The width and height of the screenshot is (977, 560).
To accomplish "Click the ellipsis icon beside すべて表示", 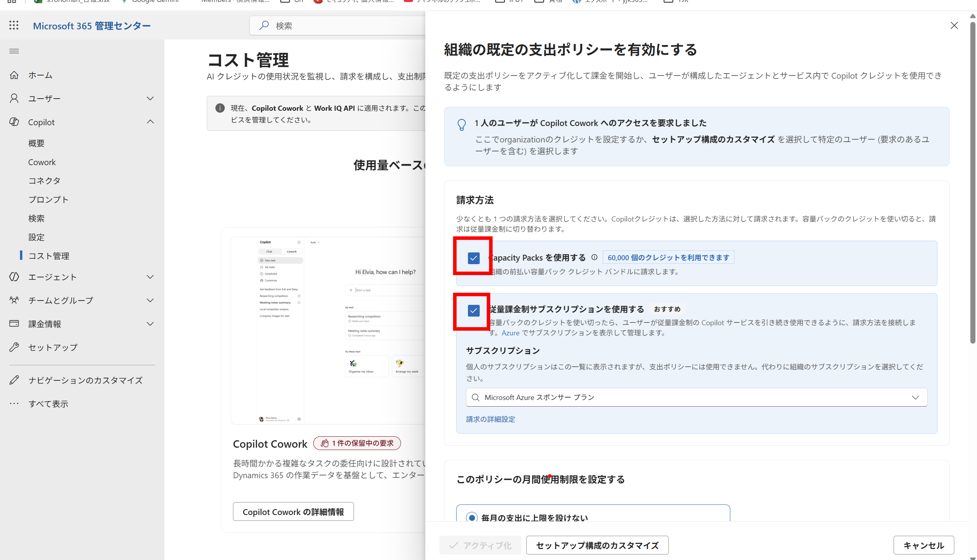I will (x=14, y=403).
